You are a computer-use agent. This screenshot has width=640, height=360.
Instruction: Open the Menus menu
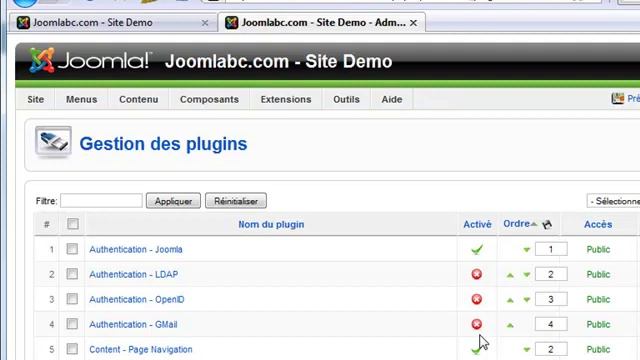(82, 99)
